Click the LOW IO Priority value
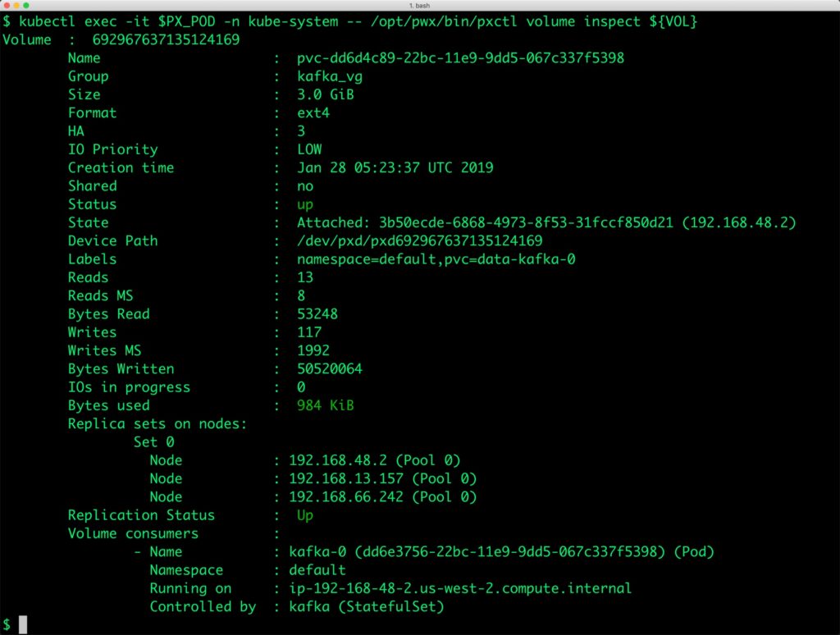This screenshot has height=635, width=840. tap(309, 149)
